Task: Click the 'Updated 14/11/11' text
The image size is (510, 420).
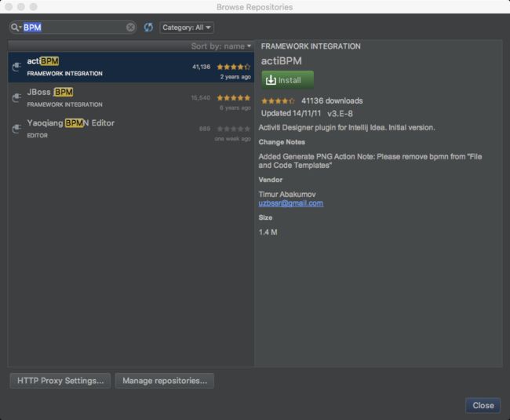Action: [291, 113]
